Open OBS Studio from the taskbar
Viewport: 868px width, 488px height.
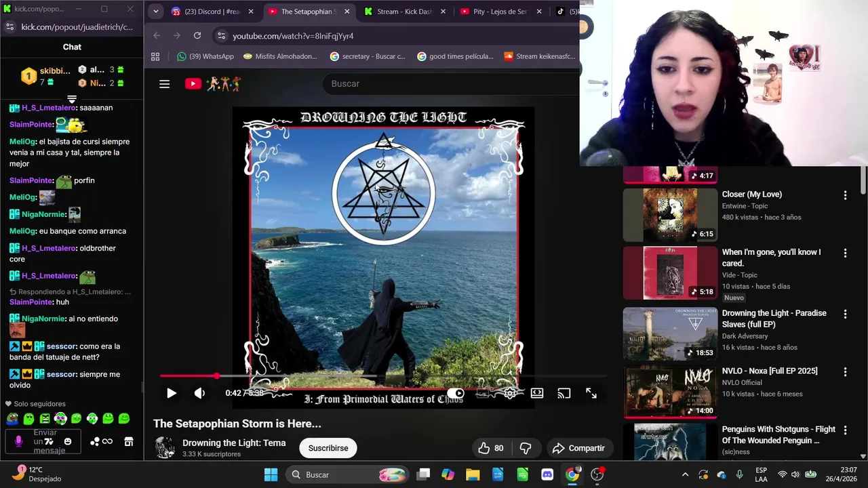pyautogui.click(x=597, y=474)
